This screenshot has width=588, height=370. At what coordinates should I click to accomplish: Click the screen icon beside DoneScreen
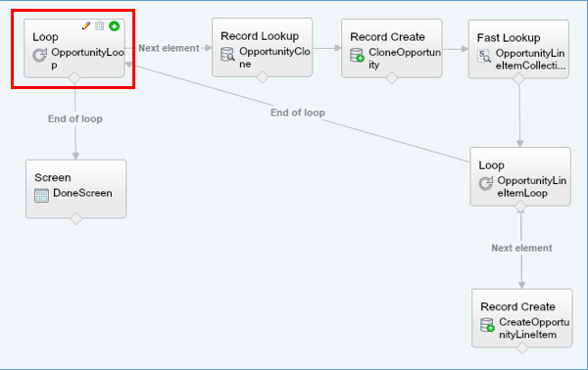[41, 196]
